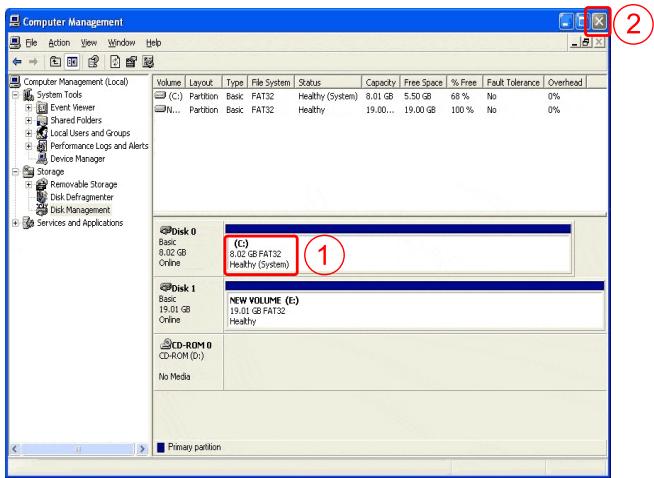Click the Performance Logs and Alerts icon
The width and height of the screenshot is (654, 478).
point(42,146)
